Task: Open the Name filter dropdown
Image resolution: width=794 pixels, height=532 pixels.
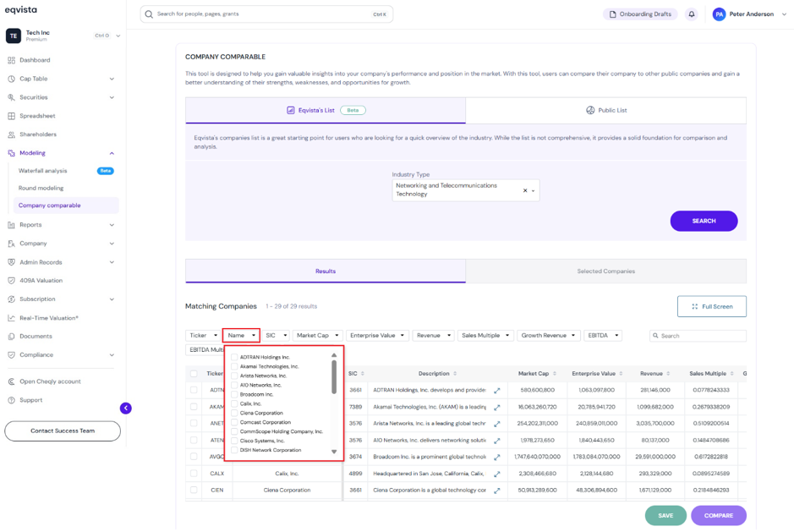Action: (x=241, y=336)
